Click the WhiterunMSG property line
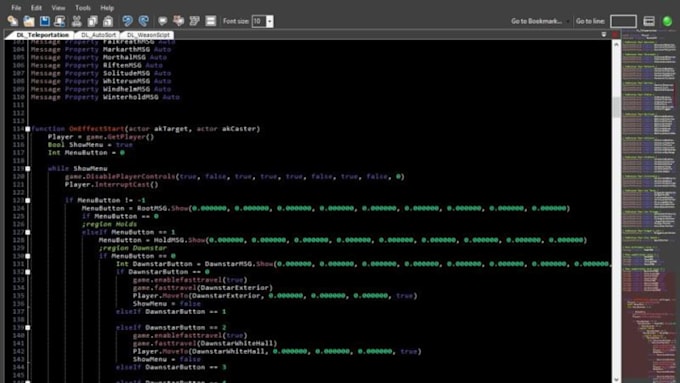The width and height of the screenshot is (680, 383). [x=101, y=81]
